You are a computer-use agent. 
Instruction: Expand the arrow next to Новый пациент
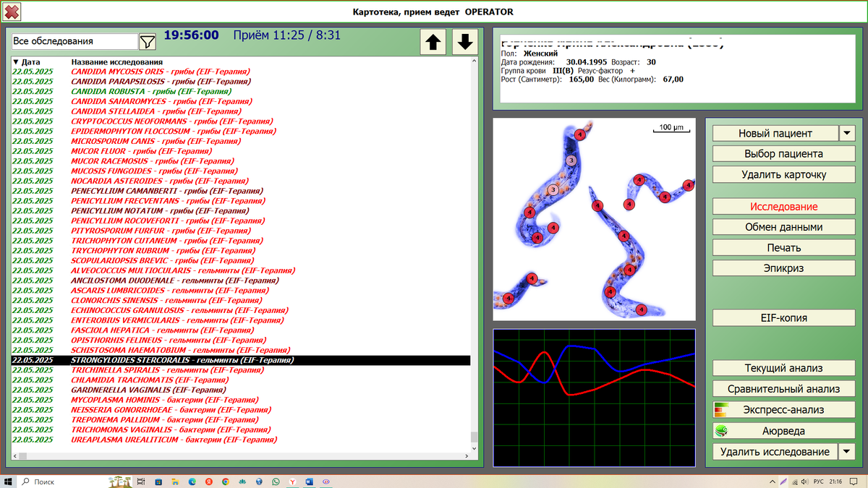point(847,133)
